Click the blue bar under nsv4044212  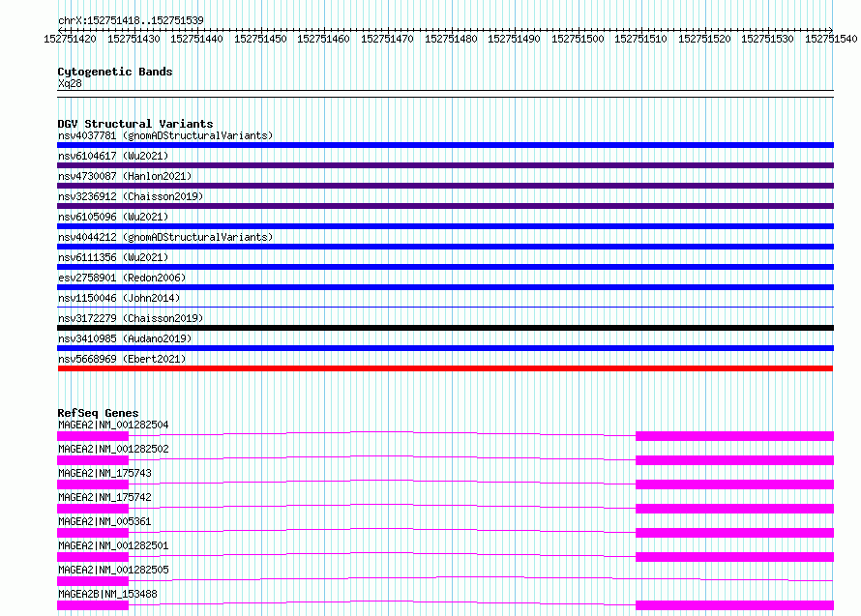click(x=445, y=247)
